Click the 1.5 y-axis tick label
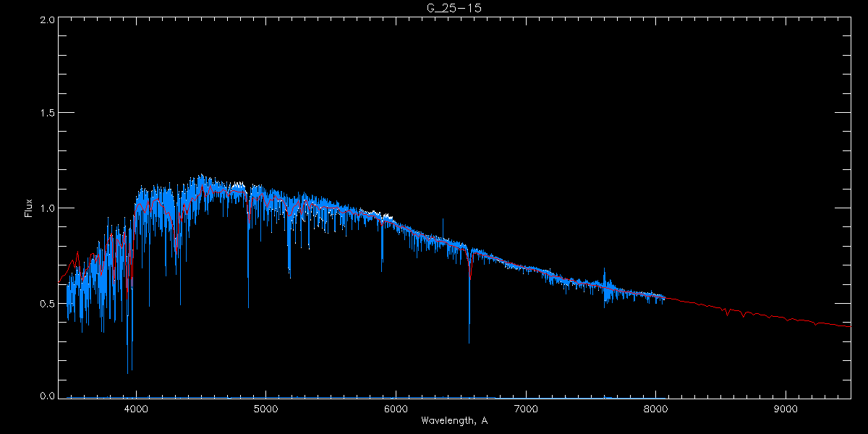The image size is (868, 434). tap(47, 114)
